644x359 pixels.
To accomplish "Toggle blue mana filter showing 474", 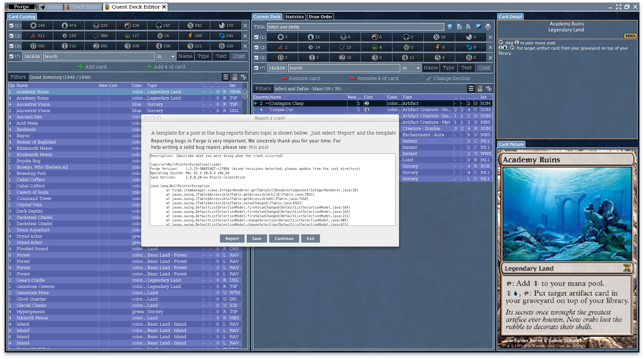I will (69, 25).
